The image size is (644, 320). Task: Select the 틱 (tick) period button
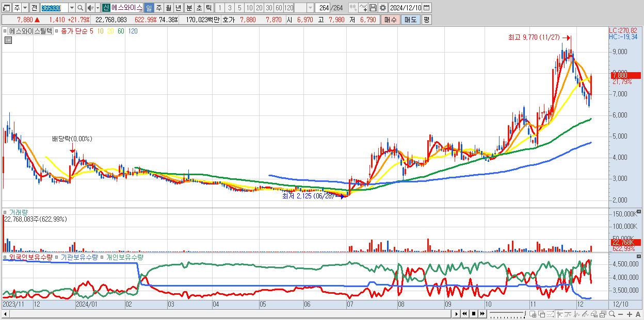point(208,8)
